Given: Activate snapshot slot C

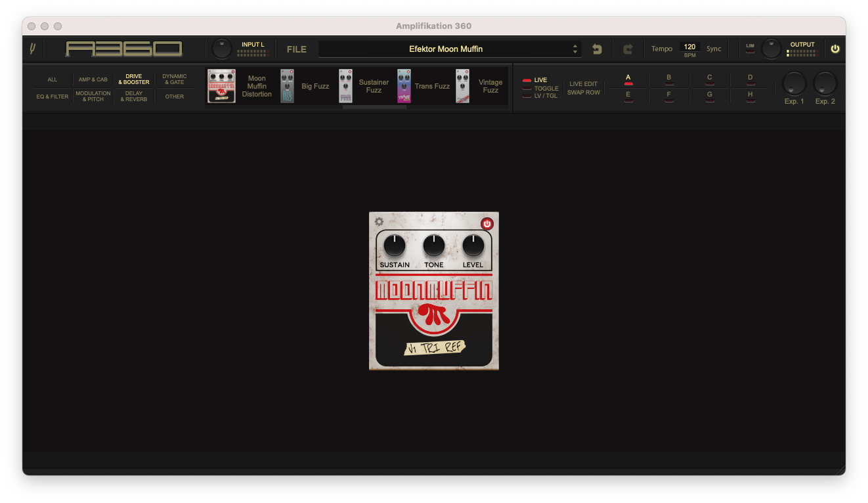Looking at the screenshot, I should (x=710, y=79).
